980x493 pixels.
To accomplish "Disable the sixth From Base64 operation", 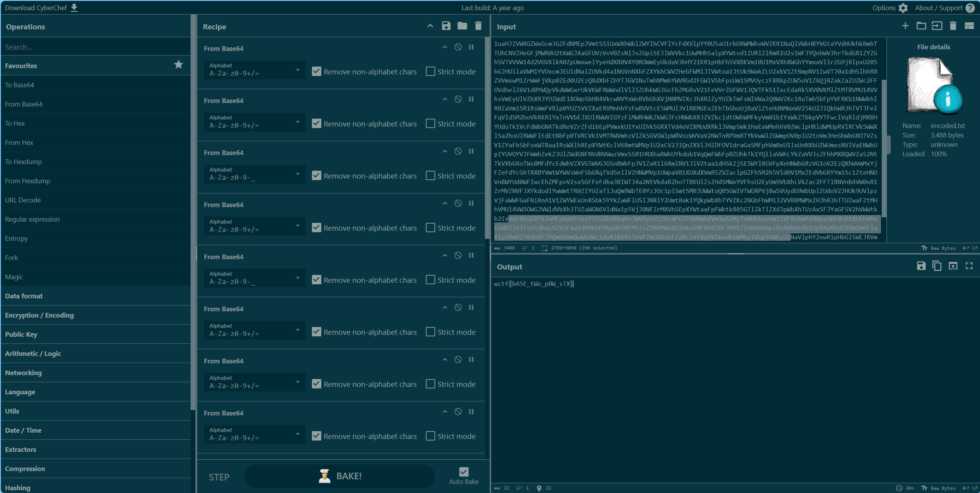I will (458, 307).
